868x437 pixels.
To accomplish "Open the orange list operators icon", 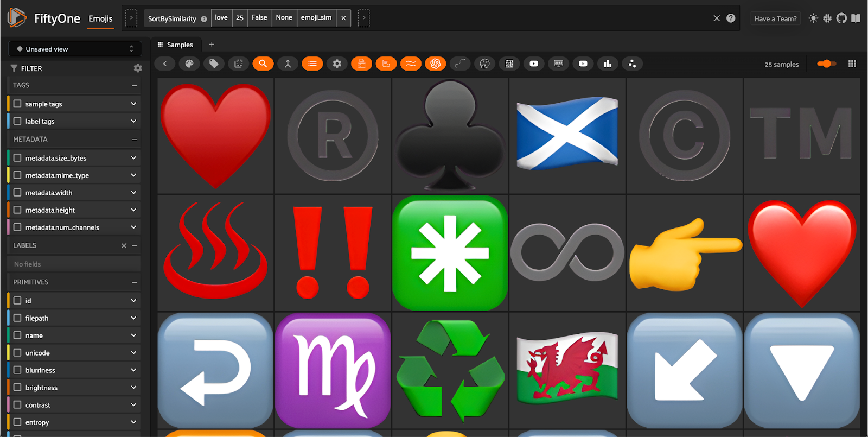I will click(312, 64).
